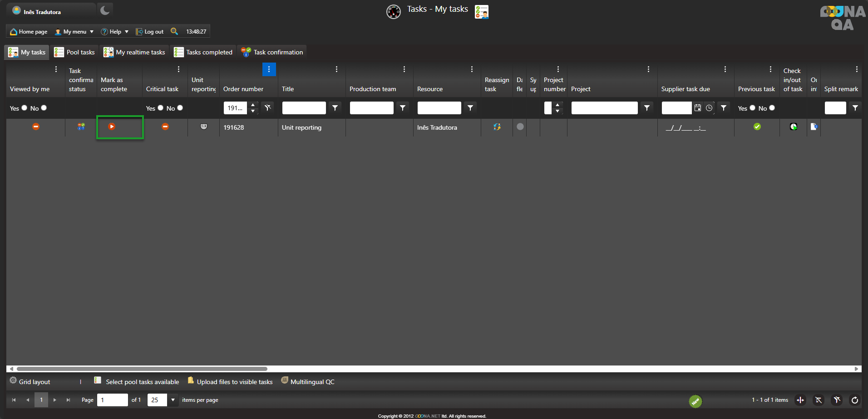Open the Tasks completed tab
The height and width of the screenshot is (419, 868).
[x=203, y=52]
